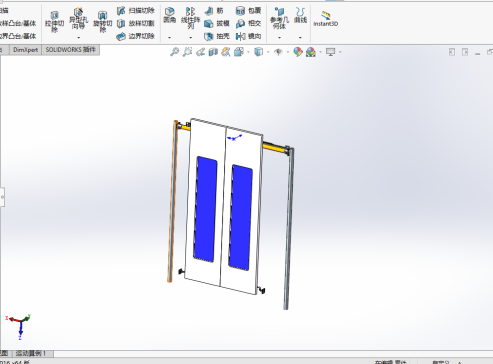Expand the 曲线 curves dropdown arrow
The width and height of the screenshot is (493, 364).
pos(300,37)
